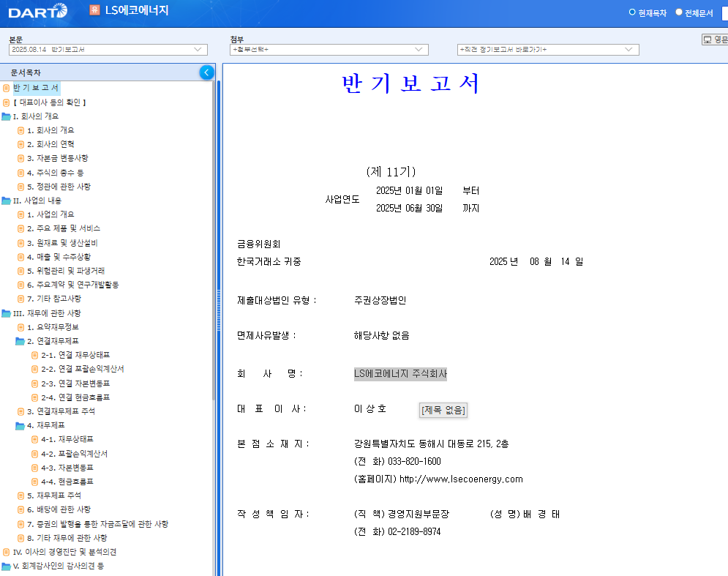728x576 pixels.
Task: Click the 영문 English version button
Action: pos(715,40)
